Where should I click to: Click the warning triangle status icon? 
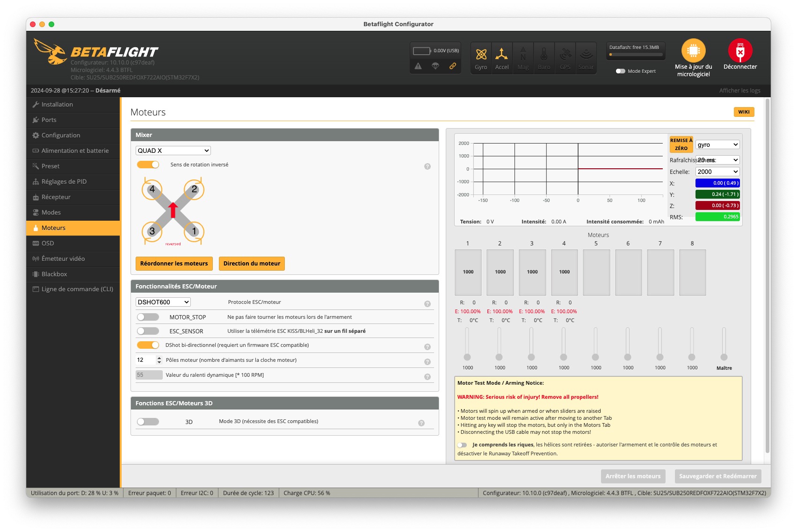[x=418, y=66]
